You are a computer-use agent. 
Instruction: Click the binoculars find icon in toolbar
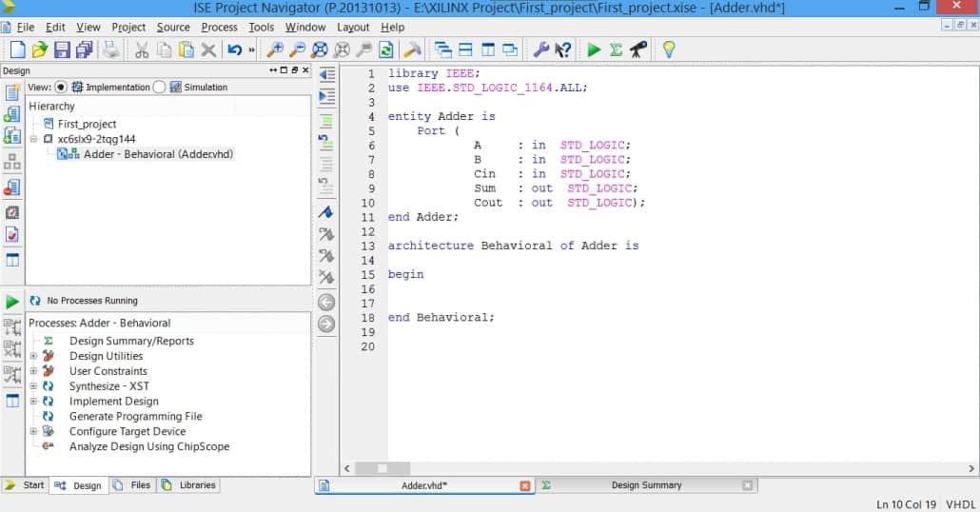pyautogui.click(x=638, y=50)
